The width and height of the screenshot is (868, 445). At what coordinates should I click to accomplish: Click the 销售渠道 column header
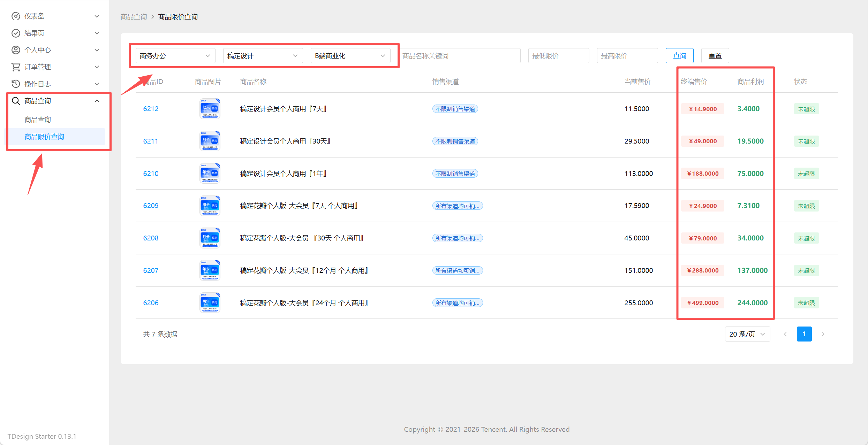[x=445, y=82]
